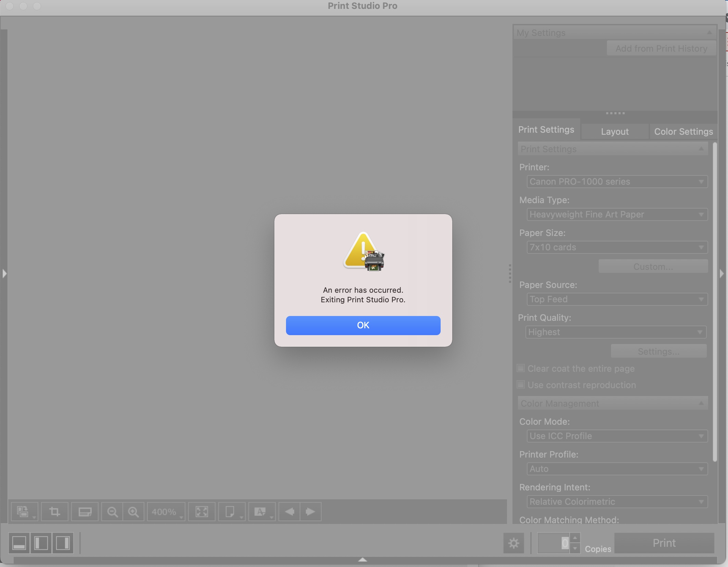Open the Print Quality Highest dropdown
The height and width of the screenshot is (567, 728).
pos(615,332)
